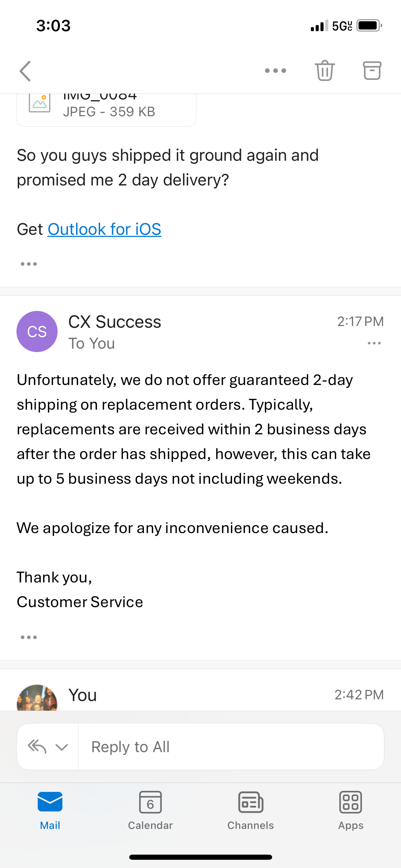Open the top more options menu
This screenshot has height=868, width=401.
pos(275,71)
